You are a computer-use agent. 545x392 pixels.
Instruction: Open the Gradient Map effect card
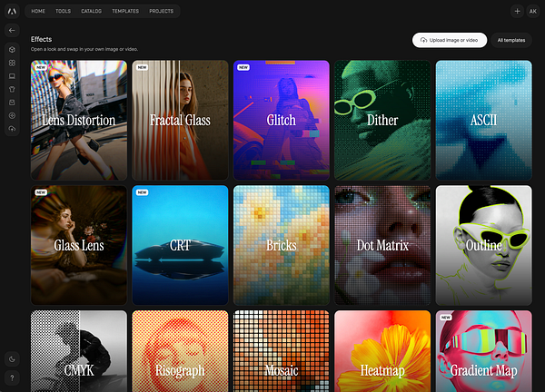coord(483,351)
